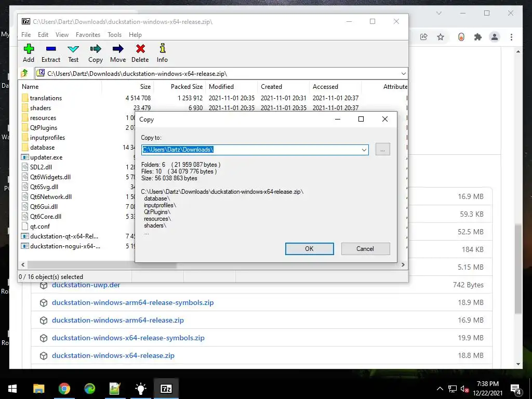The height and width of the screenshot is (399, 532).
Task: Open the Chrome three-dot menu
Action: click(511, 37)
